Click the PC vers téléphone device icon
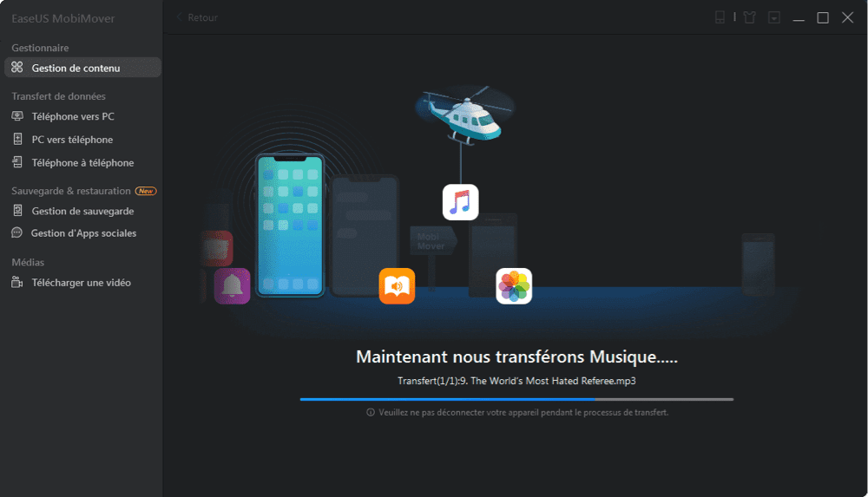Image resolution: width=868 pixels, height=497 pixels. click(x=17, y=139)
